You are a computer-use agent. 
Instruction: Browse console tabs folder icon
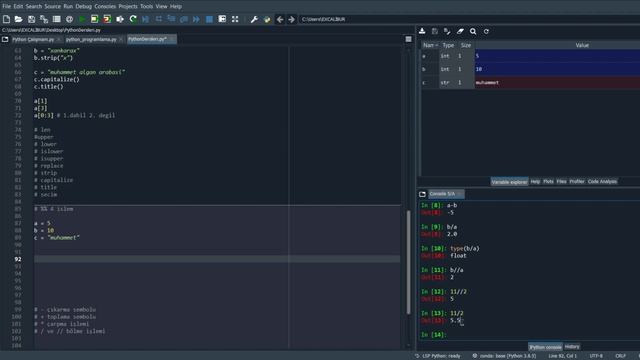422,194
